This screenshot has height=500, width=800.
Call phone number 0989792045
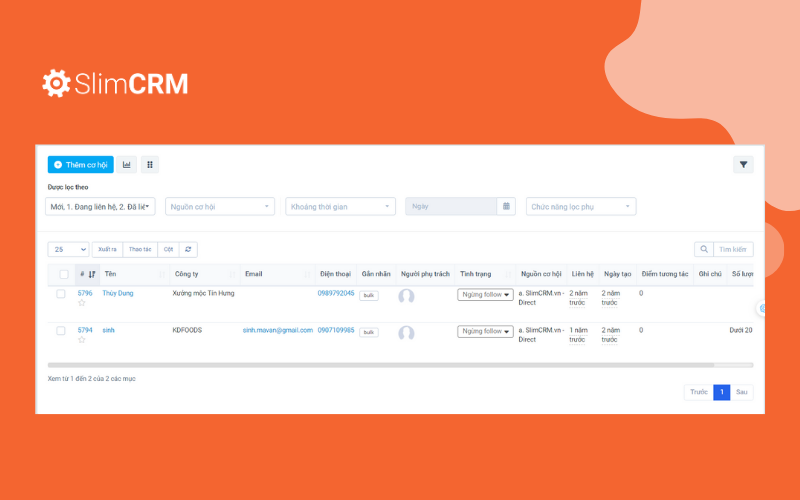pyautogui.click(x=336, y=293)
